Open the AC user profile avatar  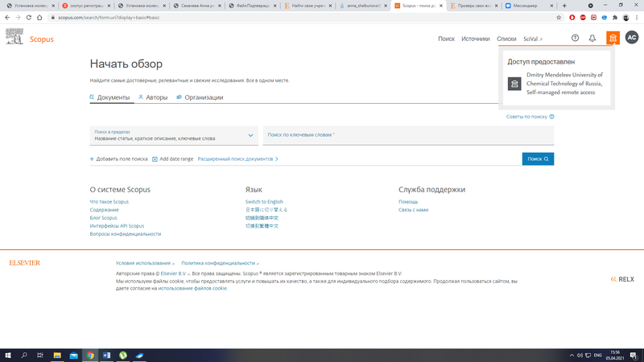click(x=632, y=38)
